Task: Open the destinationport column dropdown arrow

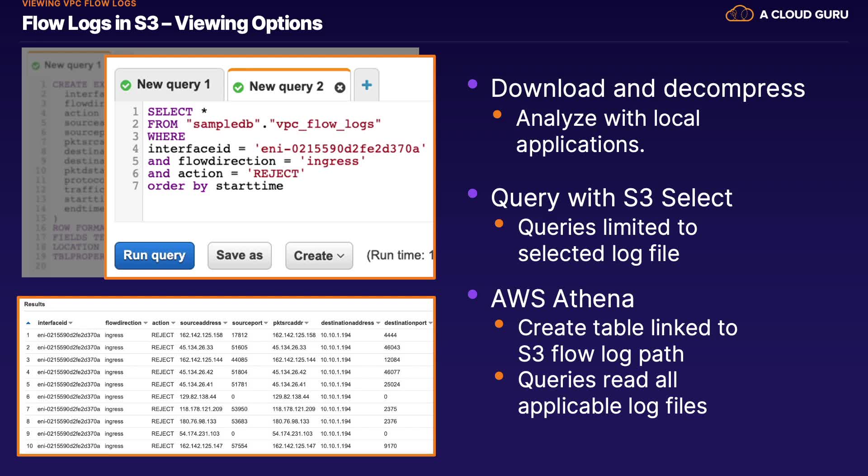Action: [x=430, y=323]
